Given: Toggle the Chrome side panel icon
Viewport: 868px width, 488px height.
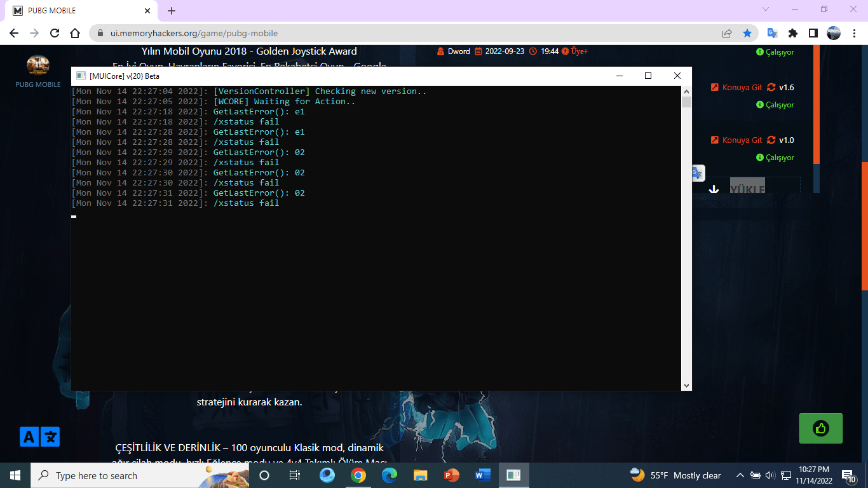Looking at the screenshot, I should point(813,33).
